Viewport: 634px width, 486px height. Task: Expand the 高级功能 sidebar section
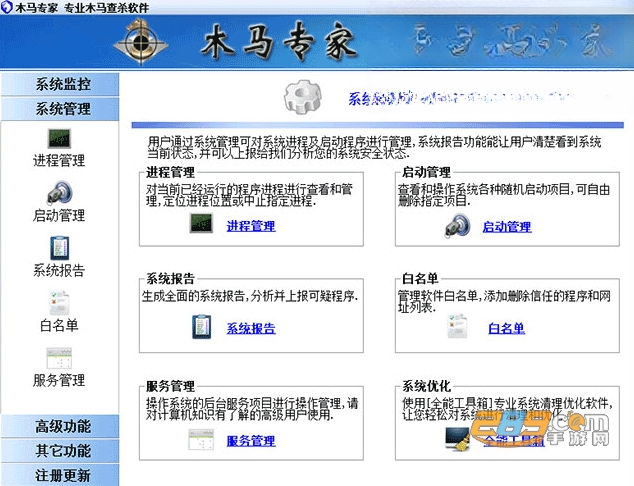[x=60, y=426]
